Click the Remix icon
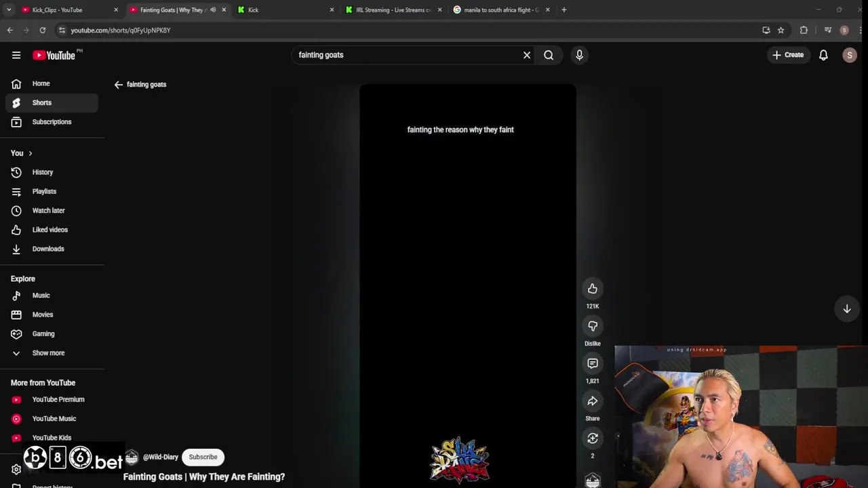The height and width of the screenshot is (488, 868). (593, 439)
